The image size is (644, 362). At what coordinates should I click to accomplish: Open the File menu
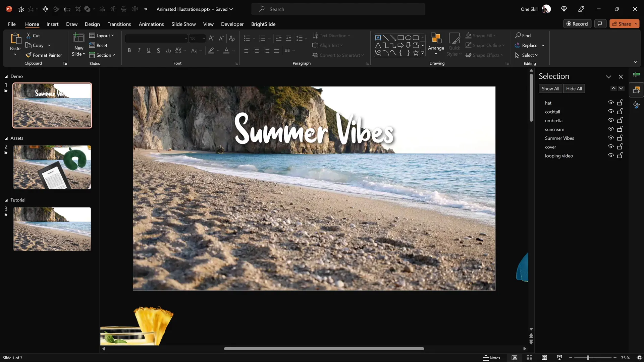point(12,24)
